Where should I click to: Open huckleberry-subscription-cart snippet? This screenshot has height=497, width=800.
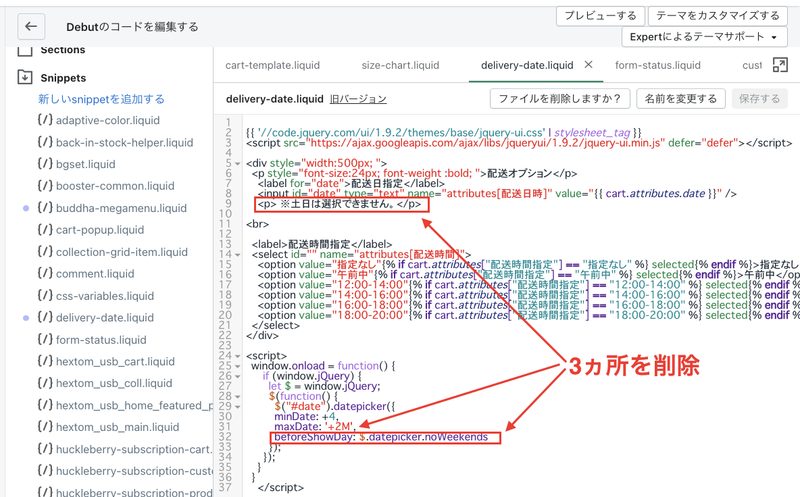point(134,449)
